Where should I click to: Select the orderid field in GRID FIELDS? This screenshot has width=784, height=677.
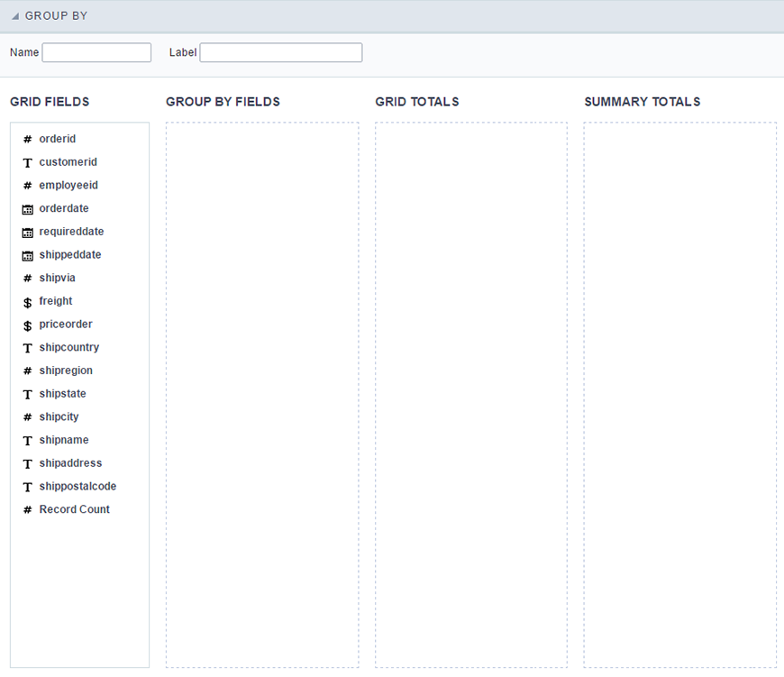pos(57,139)
